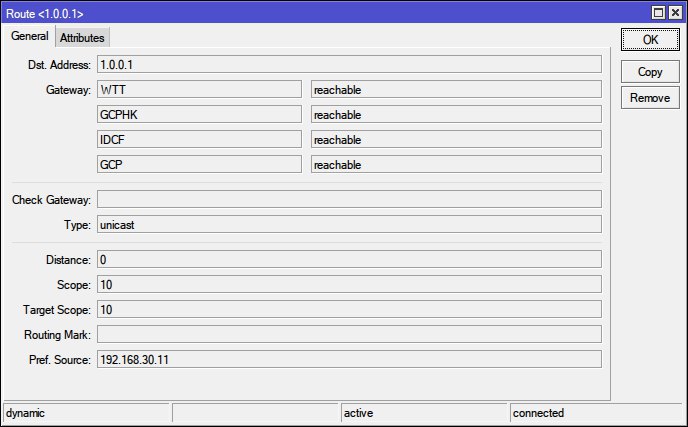Focus the Target Scope field
The height and width of the screenshot is (427, 688).
[x=348, y=309]
